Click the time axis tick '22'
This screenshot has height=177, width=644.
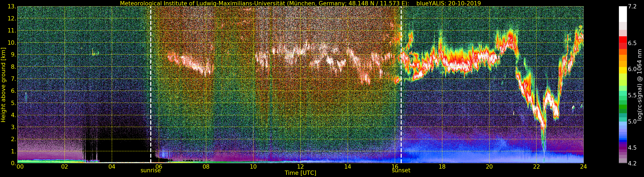(536, 166)
